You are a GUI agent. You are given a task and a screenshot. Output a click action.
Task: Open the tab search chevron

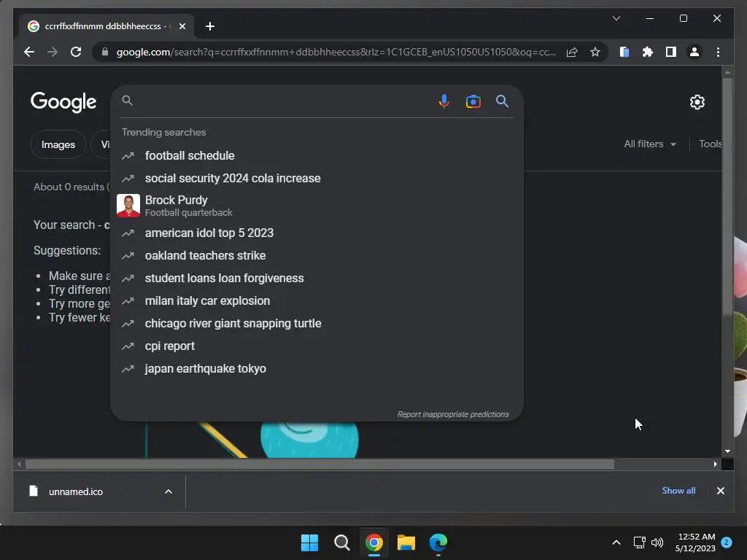616,18
